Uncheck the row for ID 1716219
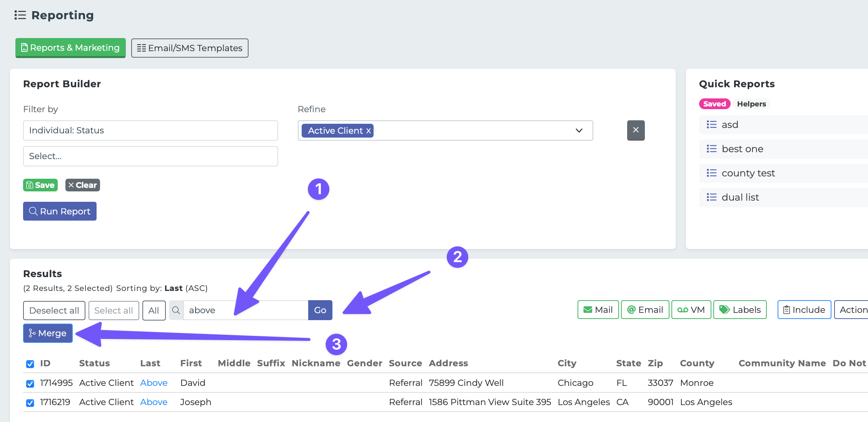Screen dimensions: 868x422 30,402
